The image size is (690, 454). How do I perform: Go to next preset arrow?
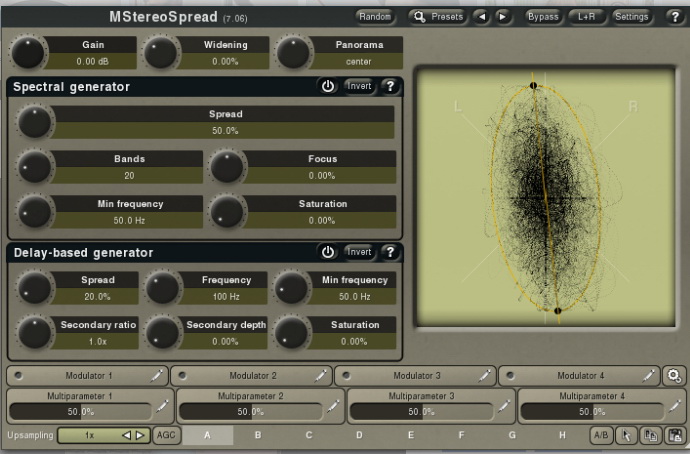tap(502, 17)
